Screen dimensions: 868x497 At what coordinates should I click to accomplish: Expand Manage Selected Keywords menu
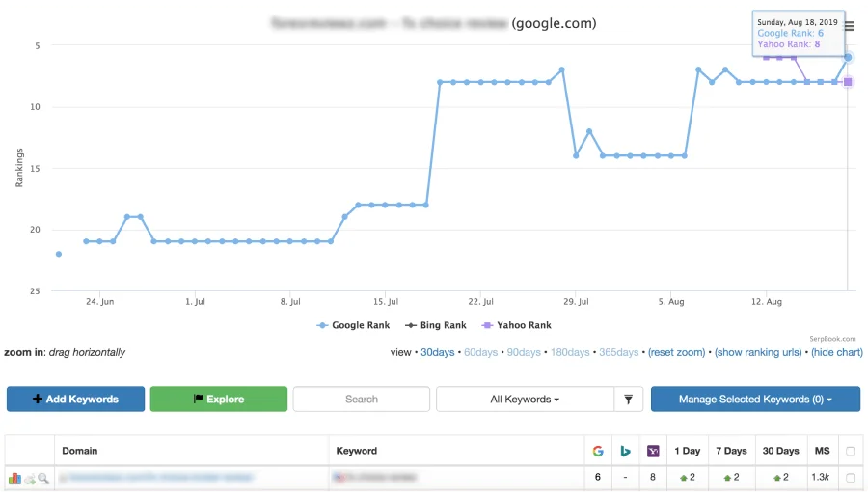pyautogui.click(x=755, y=400)
